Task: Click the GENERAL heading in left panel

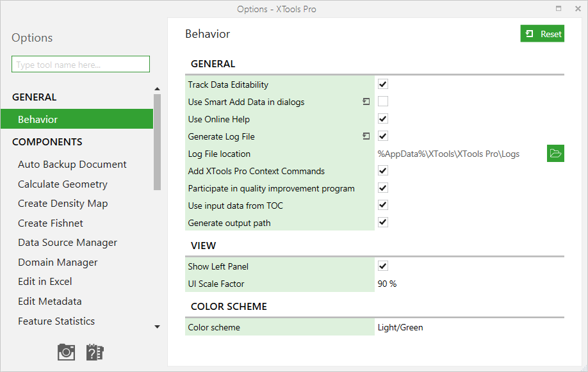Action: click(x=35, y=97)
